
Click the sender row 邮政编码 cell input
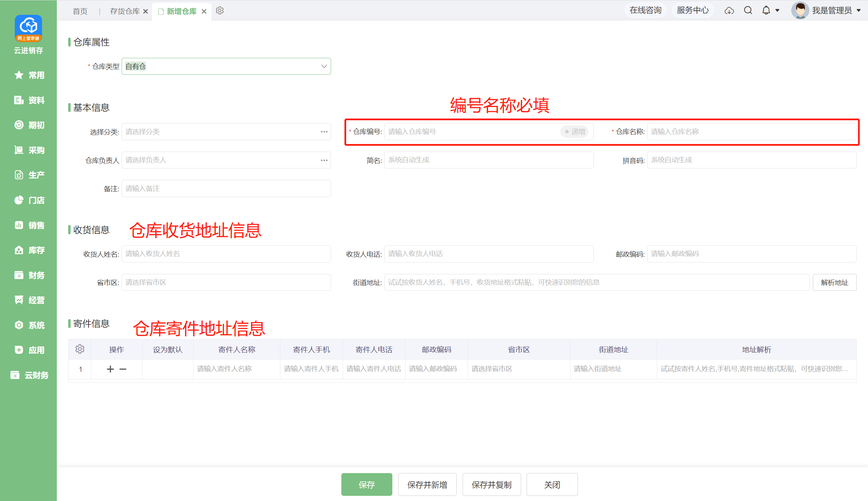[436, 369]
